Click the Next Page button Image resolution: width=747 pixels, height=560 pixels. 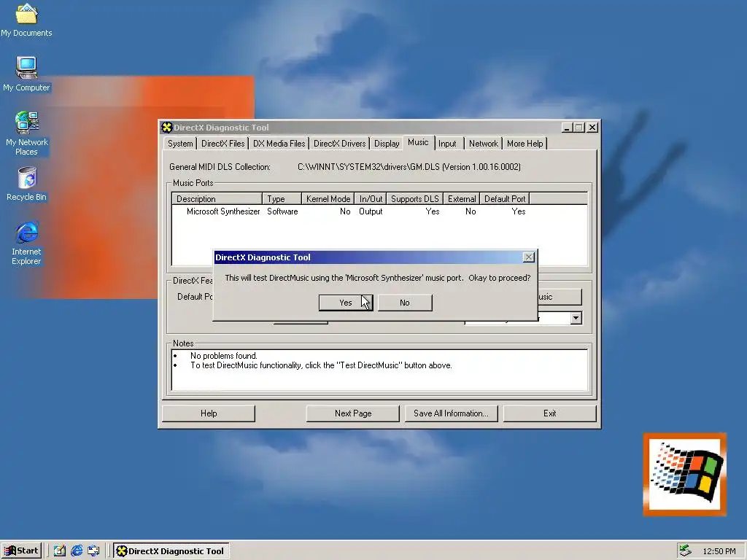353,413
